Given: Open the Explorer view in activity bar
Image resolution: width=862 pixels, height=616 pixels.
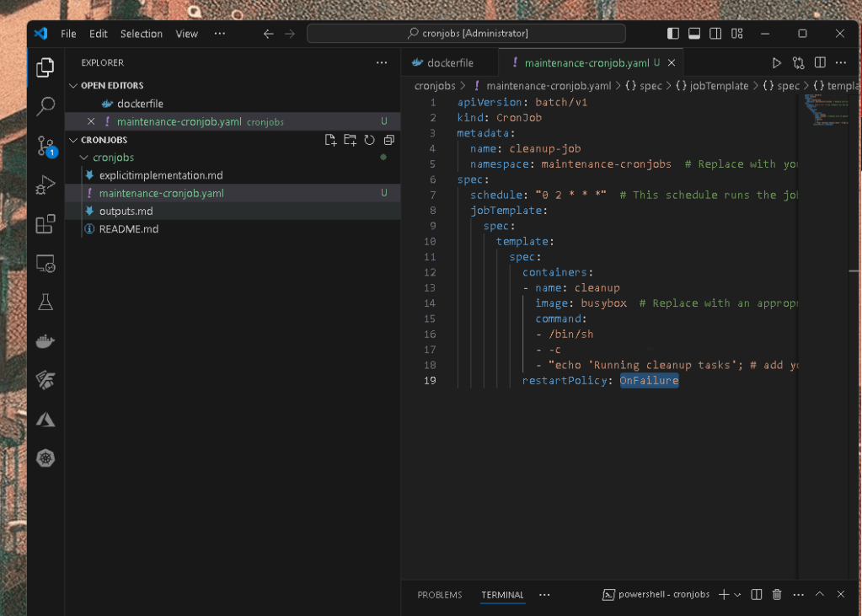Looking at the screenshot, I should click(45, 67).
